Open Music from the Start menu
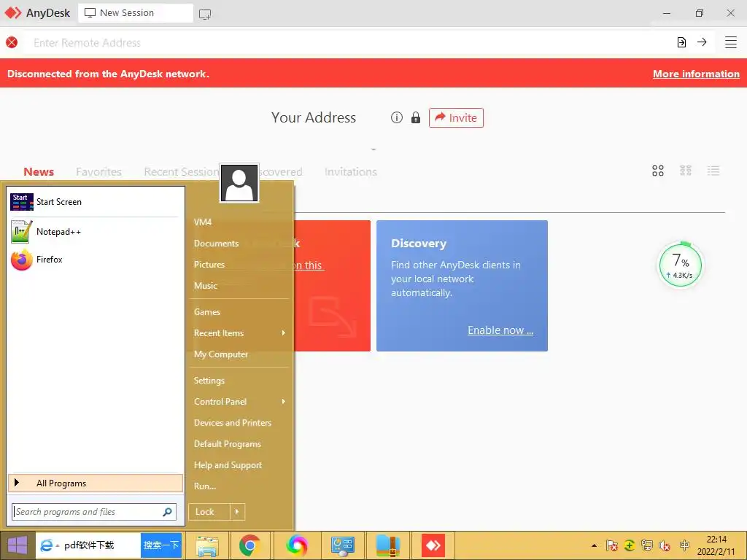Image resolution: width=747 pixels, height=560 pixels. 205,286
